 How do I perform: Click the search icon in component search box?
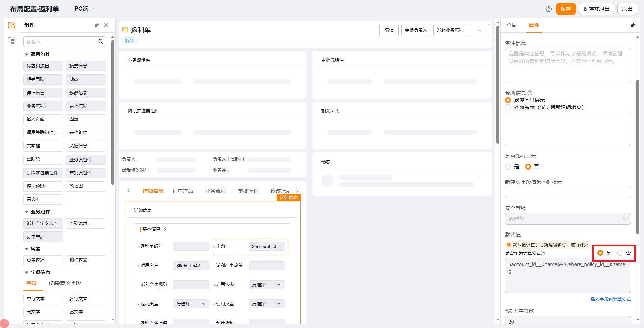click(x=101, y=42)
